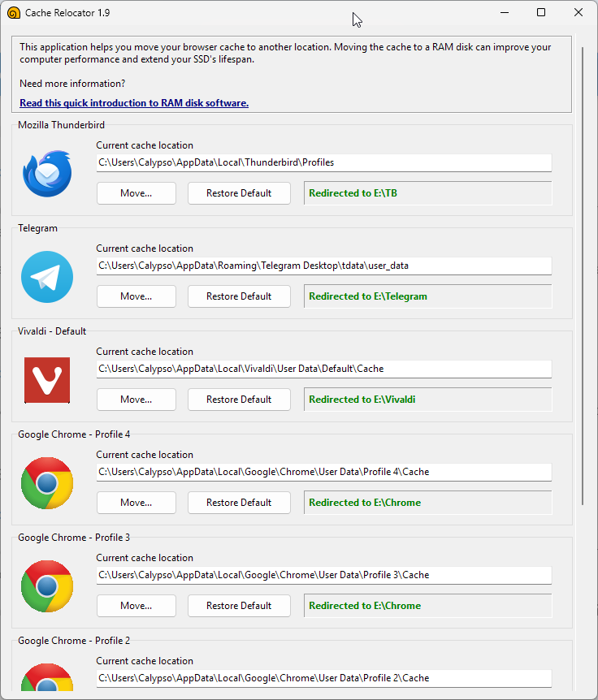The height and width of the screenshot is (700, 598).
Task: Click the Chrome icon for Profile 4
Action: tap(47, 483)
